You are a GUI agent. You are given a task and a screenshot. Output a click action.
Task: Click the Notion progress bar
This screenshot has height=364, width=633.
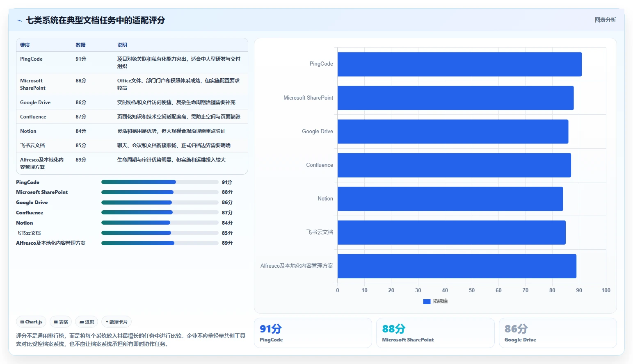pos(160,223)
